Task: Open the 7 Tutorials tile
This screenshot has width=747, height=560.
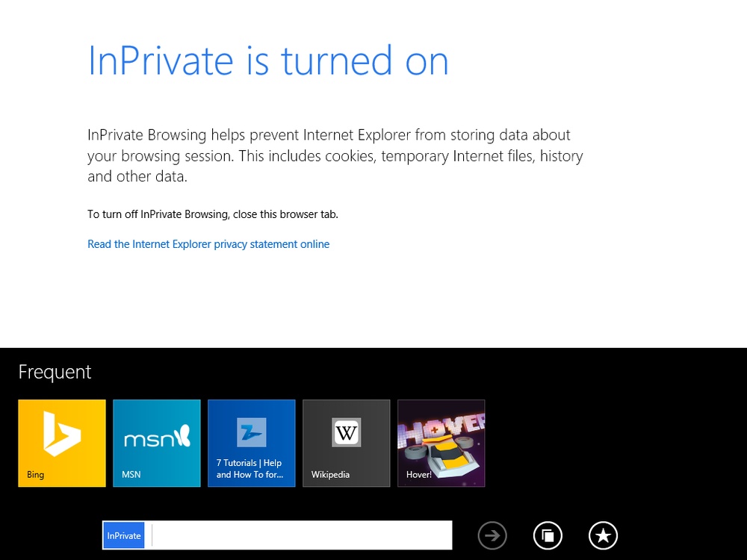Action: click(252, 444)
